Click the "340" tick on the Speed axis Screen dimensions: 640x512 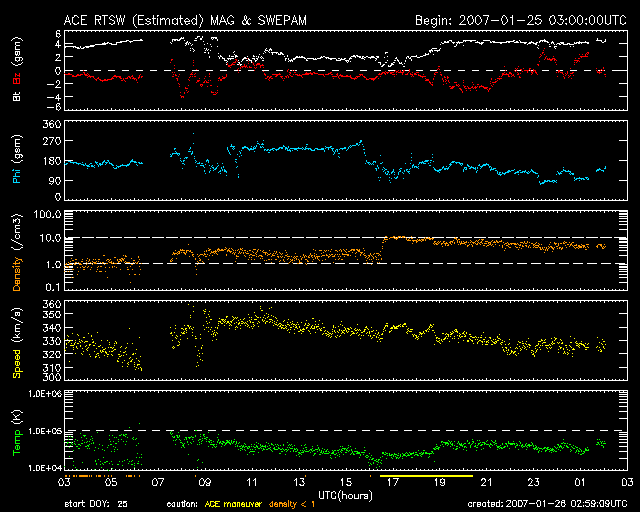tap(52, 328)
